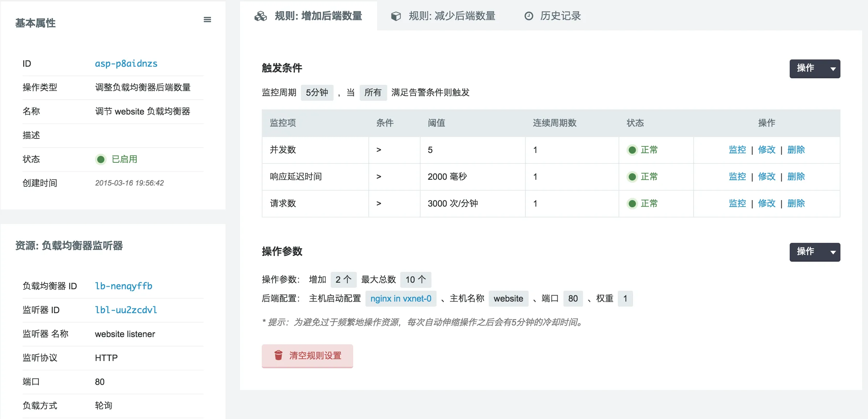Switch to 规则: 增加后端数量 tab

click(309, 16)
